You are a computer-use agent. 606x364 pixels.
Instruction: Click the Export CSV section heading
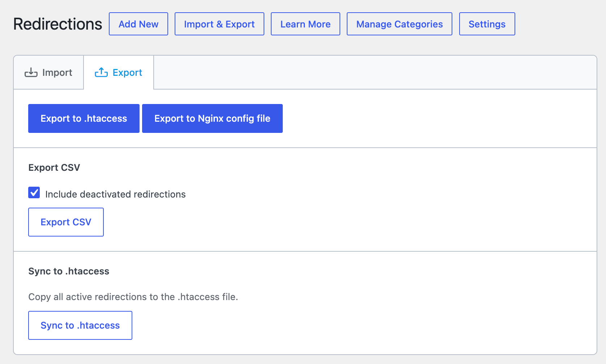coord(54,168)
